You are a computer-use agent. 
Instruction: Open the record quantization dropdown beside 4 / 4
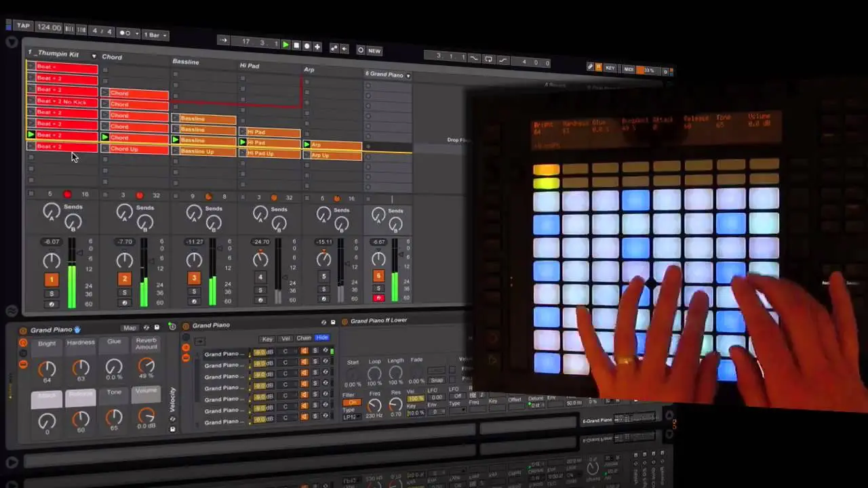(127, 33)
